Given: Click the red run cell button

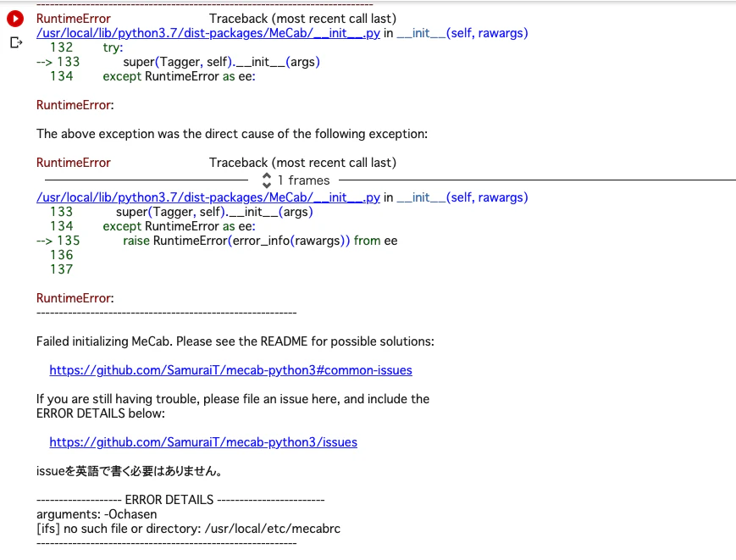Looking at the screenshot, I should coord(15,19).
